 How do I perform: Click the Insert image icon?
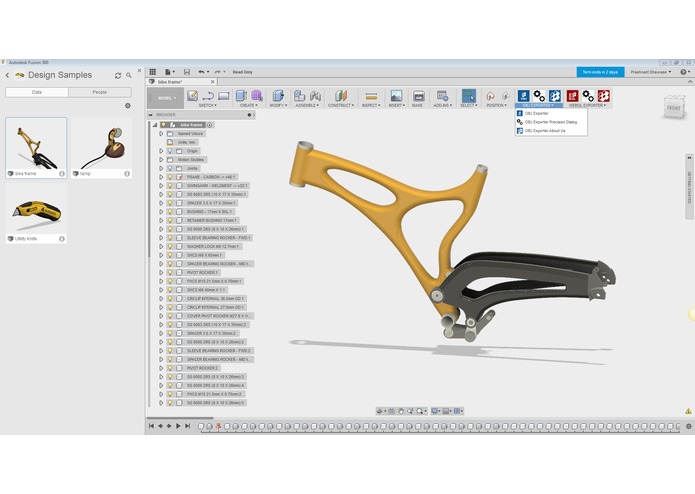[396, 96]
